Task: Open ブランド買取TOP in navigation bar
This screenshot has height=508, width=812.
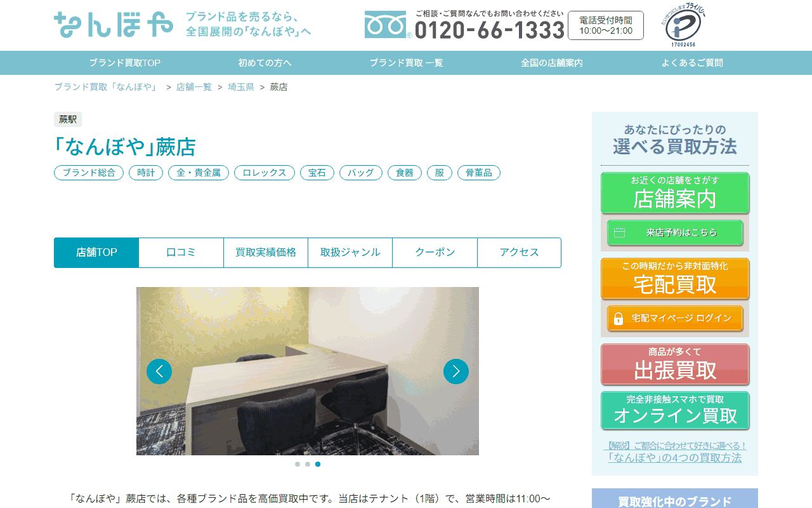Action: (125, 63)
